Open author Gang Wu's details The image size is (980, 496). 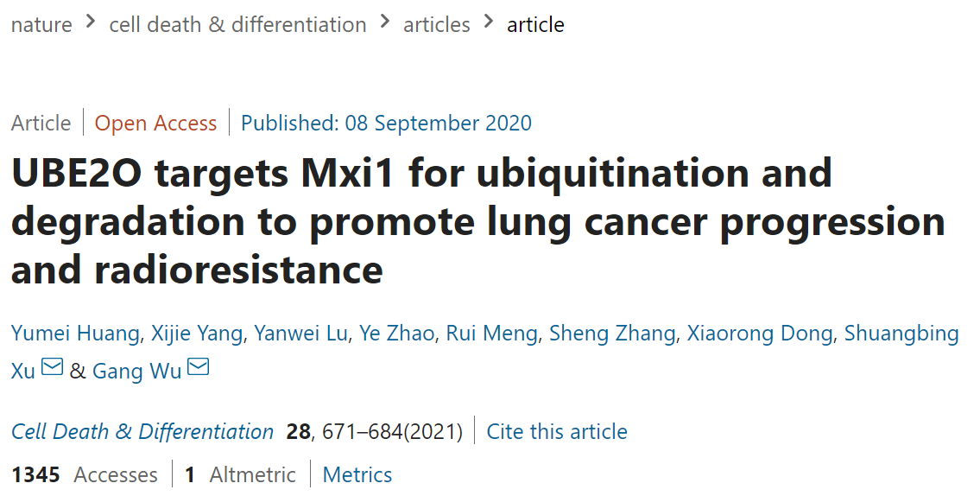tap(137, 371)
